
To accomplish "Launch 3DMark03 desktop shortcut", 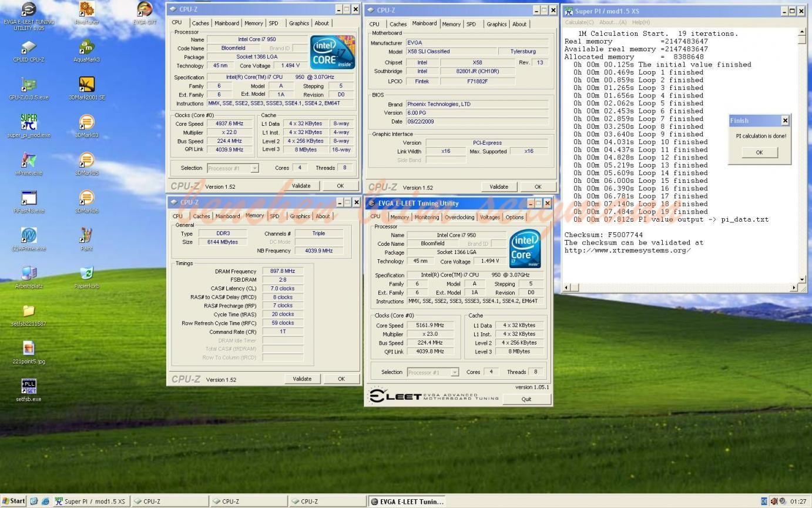I will pyautogui.click(x=86, y=126).
